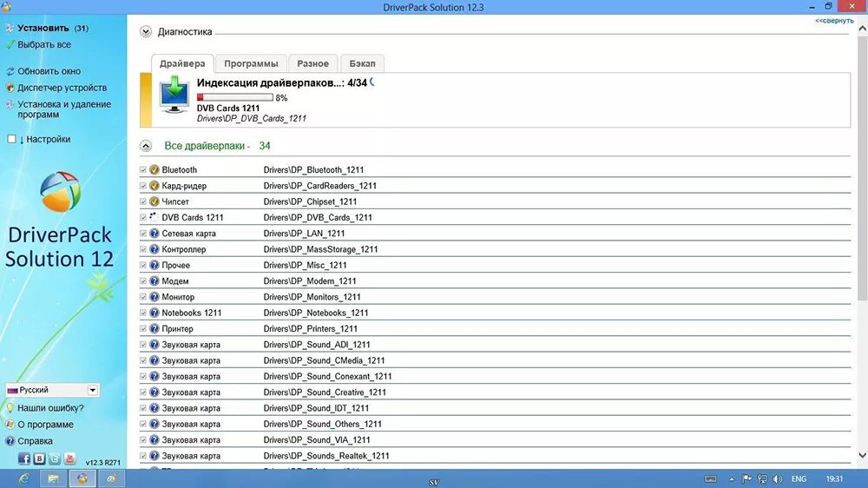Click scrollbar up arrow
The height and width of the screenshot is (488, 868).
point(862,29)
